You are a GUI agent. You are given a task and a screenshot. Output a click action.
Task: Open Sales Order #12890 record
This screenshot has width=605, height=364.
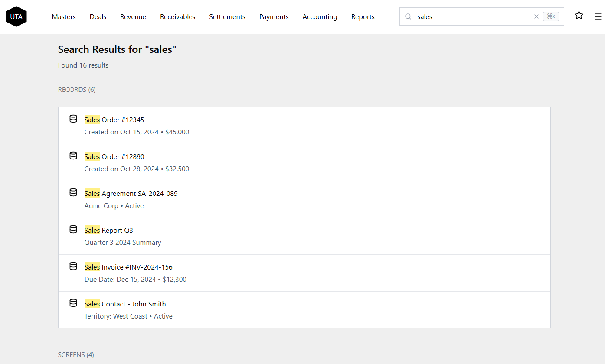114,156
